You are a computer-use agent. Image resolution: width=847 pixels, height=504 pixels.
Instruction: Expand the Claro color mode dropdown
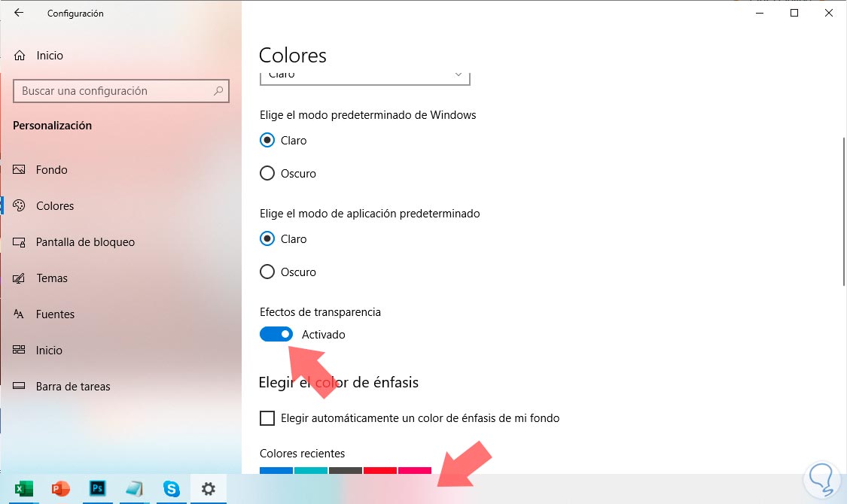click(x=364, y=77)
